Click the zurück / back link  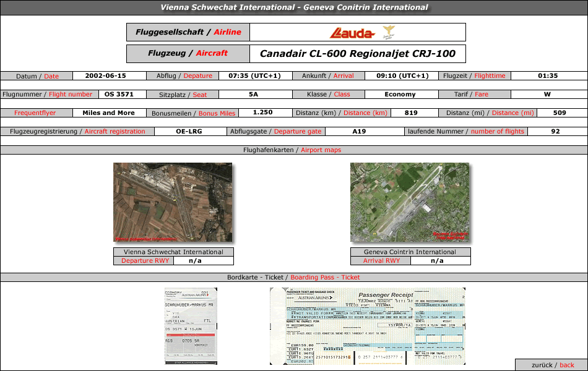point(552,365)
